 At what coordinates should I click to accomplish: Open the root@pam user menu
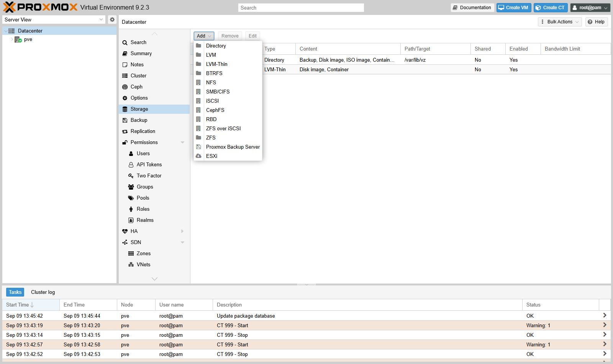click(x=590, y=8)
